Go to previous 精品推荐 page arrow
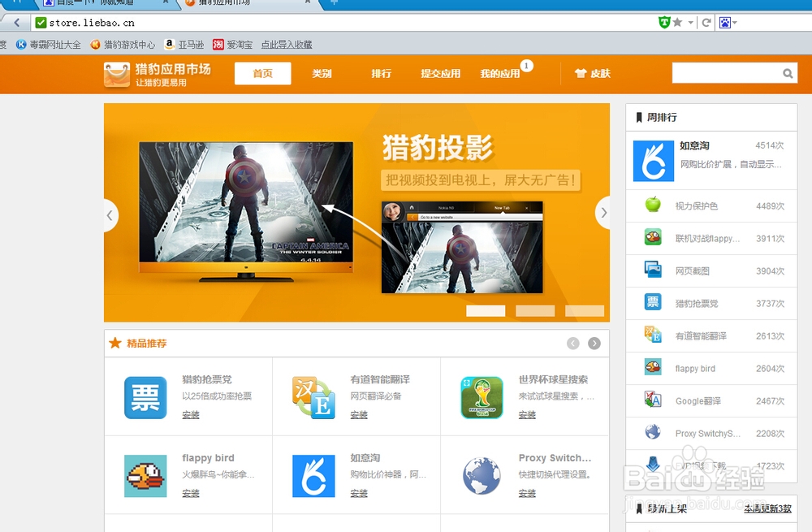Screen dimensions: 812x532 (572, 344)
